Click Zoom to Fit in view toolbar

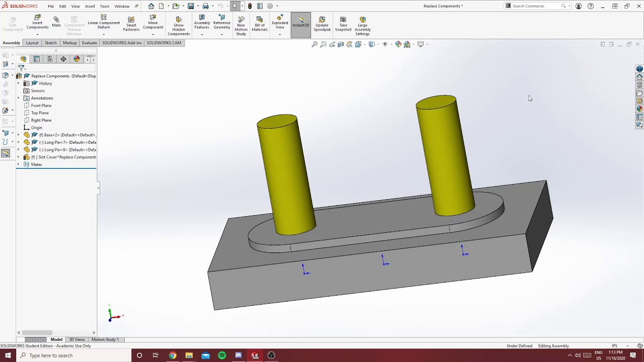tap(314, 44)
